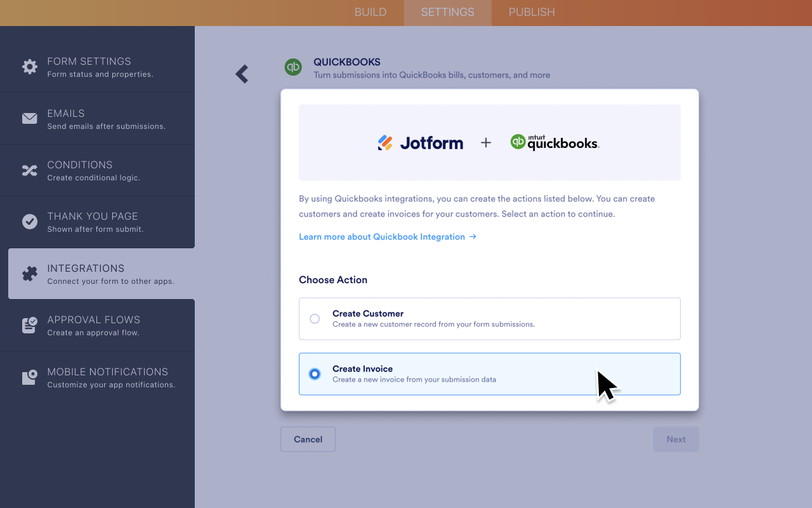Image resolution: width=812 pixels, height=508 pixels.
Task: Open Approval Flows using its sidebar icon
Action: pyautogui.click(x=29, y=324)
